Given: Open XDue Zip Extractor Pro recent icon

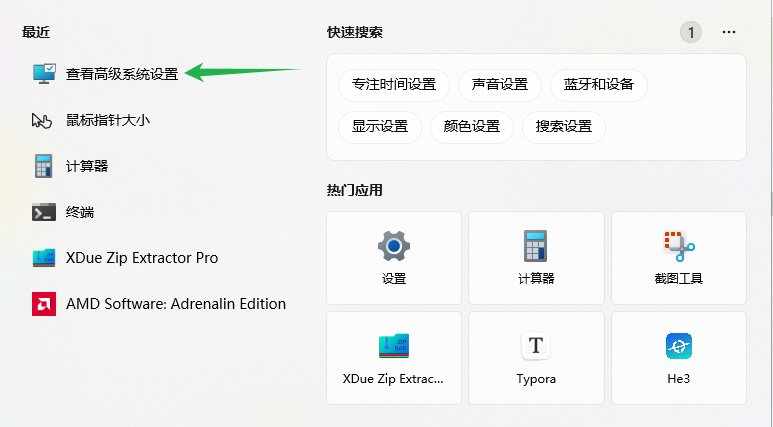Looking at the screenshot, I should point(44,258).
